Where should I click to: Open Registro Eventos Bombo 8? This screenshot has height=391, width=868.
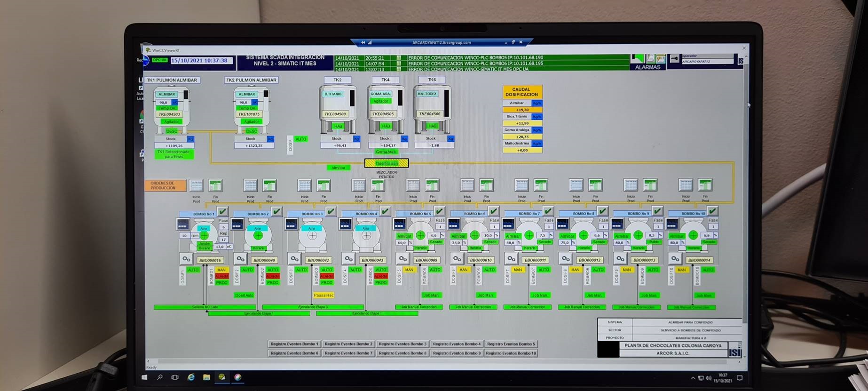click(402, 353)
